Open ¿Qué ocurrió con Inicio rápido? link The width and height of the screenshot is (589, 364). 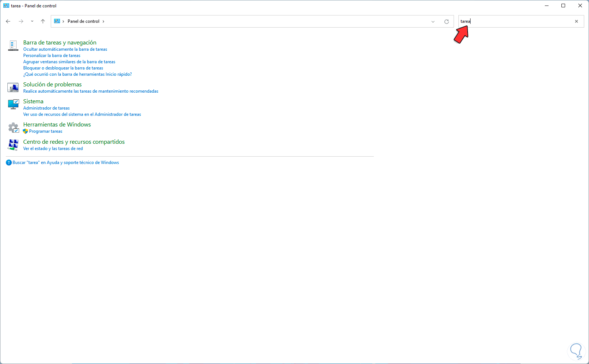(77, 74)
